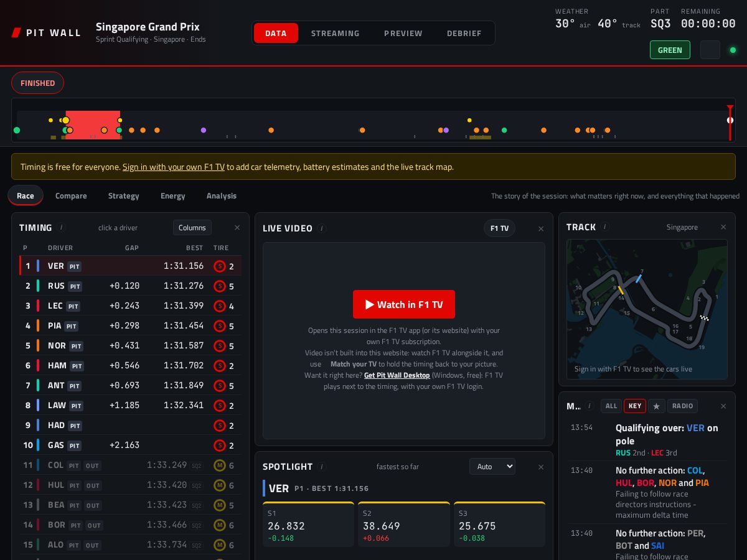Toggle starred messages filter
747x560 pixels.
[657, 406]
